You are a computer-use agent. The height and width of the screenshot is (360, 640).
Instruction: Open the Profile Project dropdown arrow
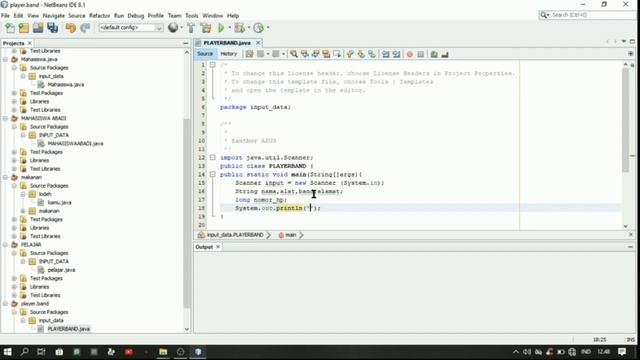point(268,28)
